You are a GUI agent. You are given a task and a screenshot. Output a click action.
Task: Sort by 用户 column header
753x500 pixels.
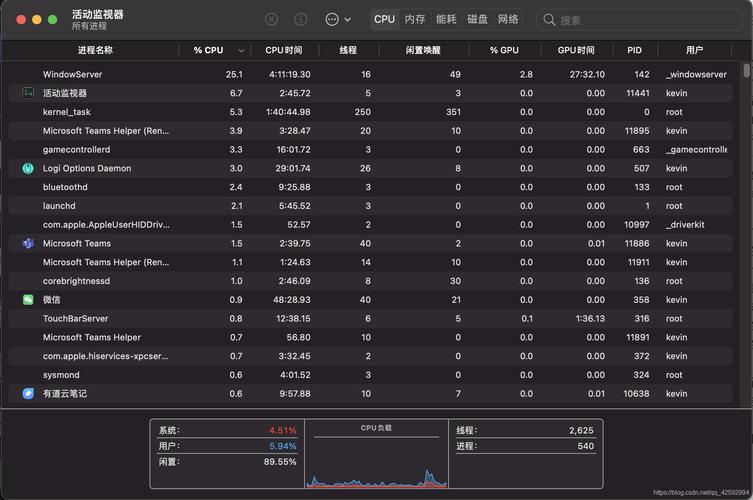[x=694, y=50]
